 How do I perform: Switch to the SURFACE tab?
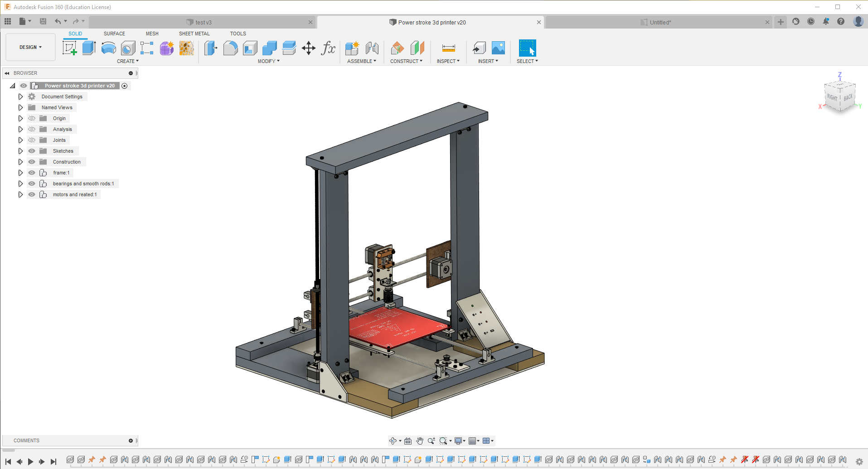pos(114,34)
